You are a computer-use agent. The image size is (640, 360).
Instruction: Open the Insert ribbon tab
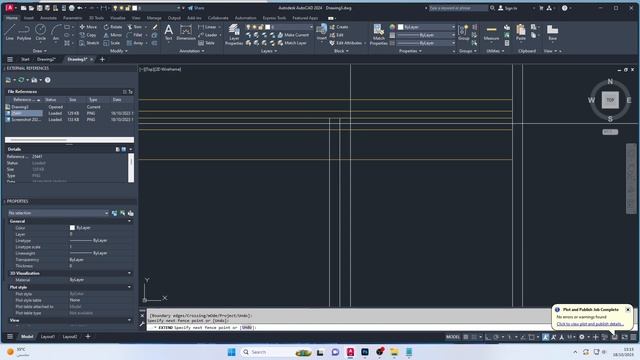click(x=29, y=18)
